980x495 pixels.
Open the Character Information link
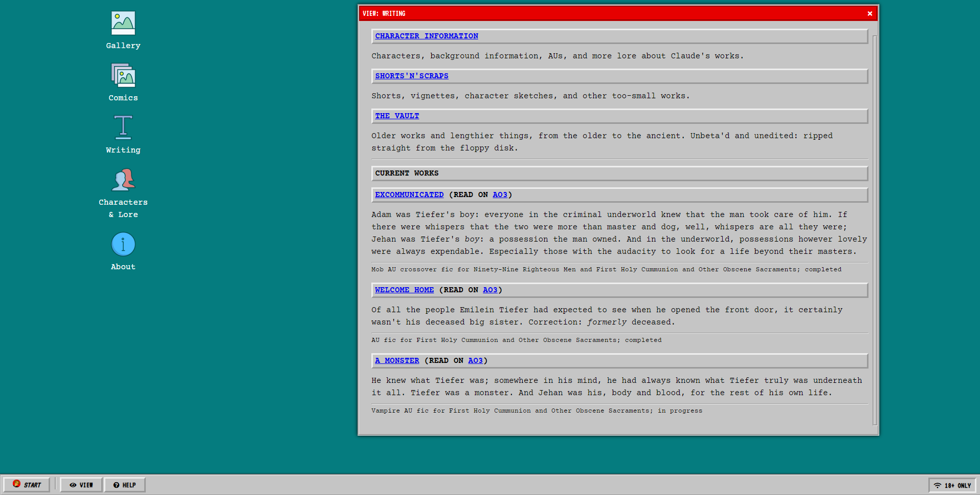click(427, 36)
